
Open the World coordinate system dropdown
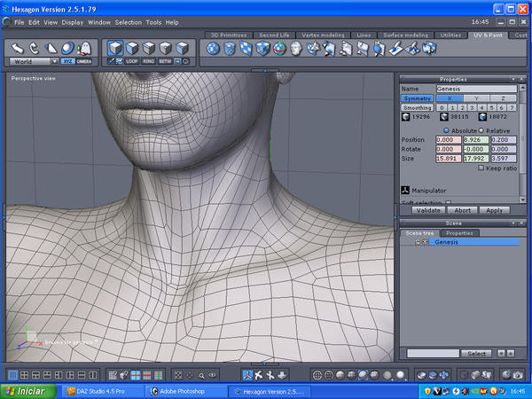(x=34, y=61)
